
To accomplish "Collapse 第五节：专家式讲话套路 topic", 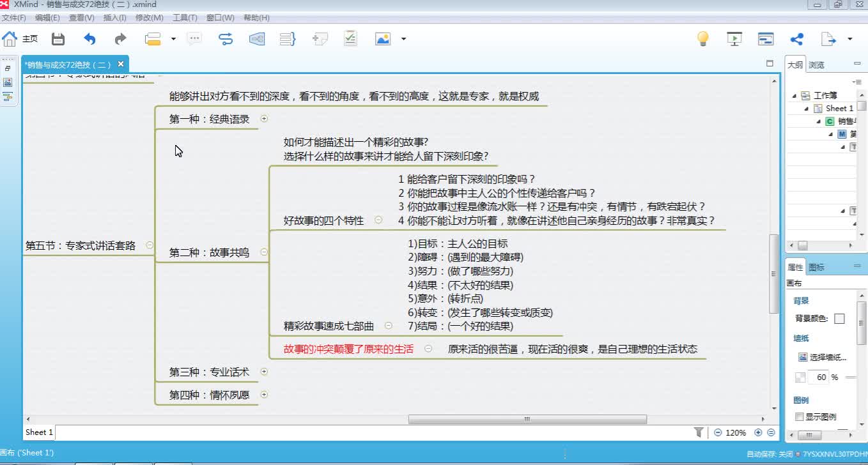I will tap(150, 245).
